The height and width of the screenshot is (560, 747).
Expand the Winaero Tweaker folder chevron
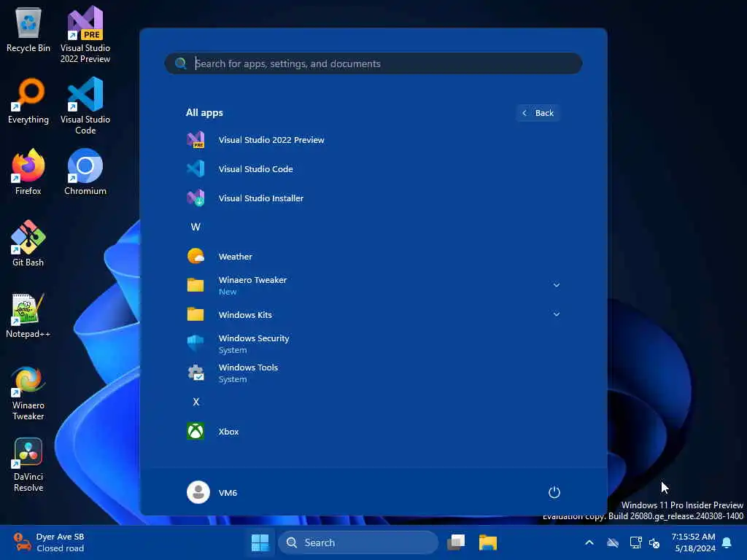pyautogui.click(x=556, y=285)
